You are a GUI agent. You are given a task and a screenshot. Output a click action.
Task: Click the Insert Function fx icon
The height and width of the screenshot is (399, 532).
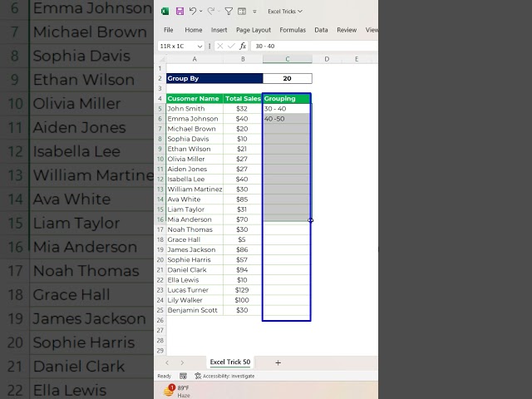(x=243, y=46)
